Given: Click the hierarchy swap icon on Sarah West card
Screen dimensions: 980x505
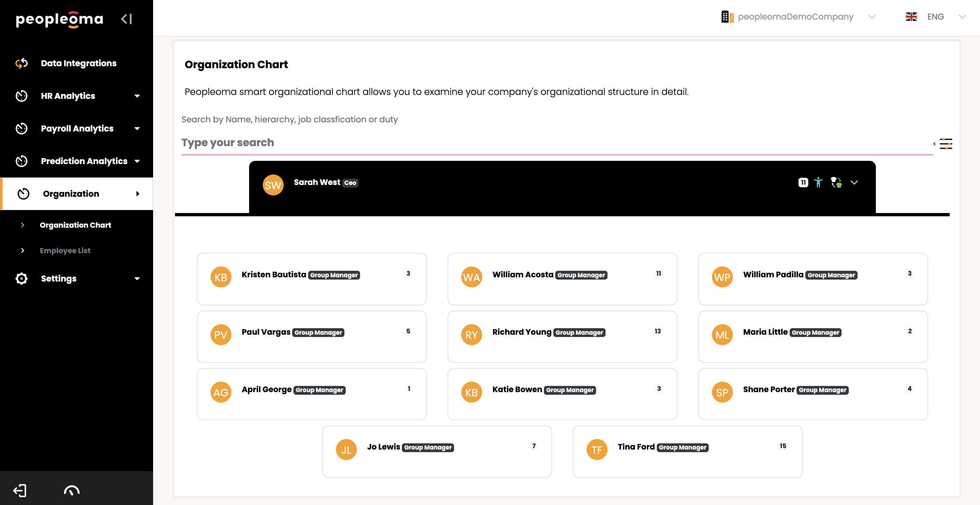Looking at the screenshot, I should (836, 183).
